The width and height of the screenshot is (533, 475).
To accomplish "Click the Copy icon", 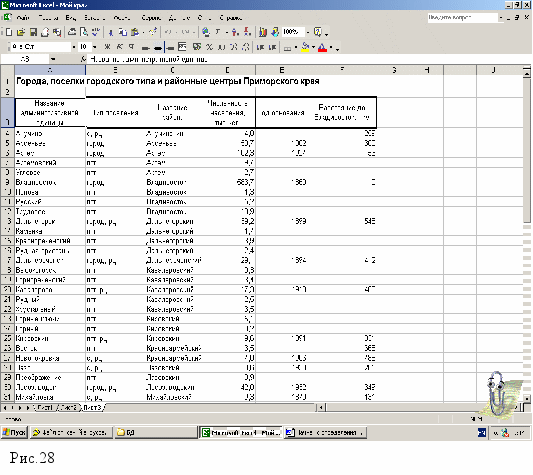I will pyautogui.click(x=122, y=32).
